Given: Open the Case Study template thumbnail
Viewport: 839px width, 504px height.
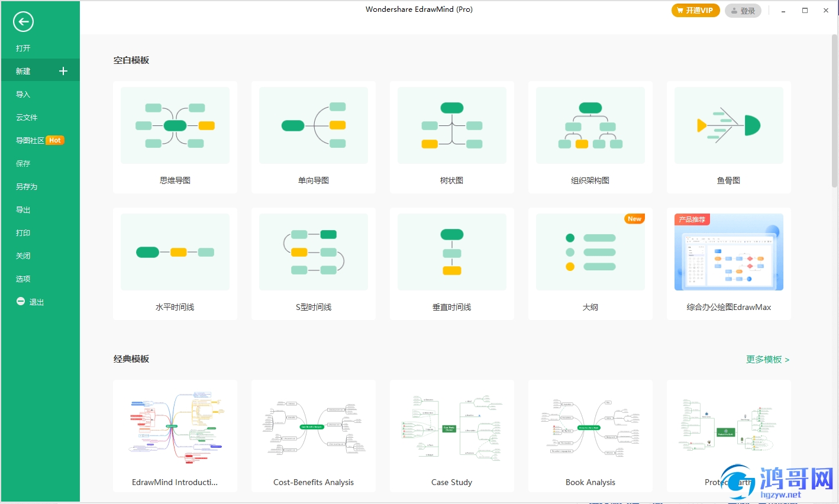Looking at the screenshot, I should tap(452, 427).
